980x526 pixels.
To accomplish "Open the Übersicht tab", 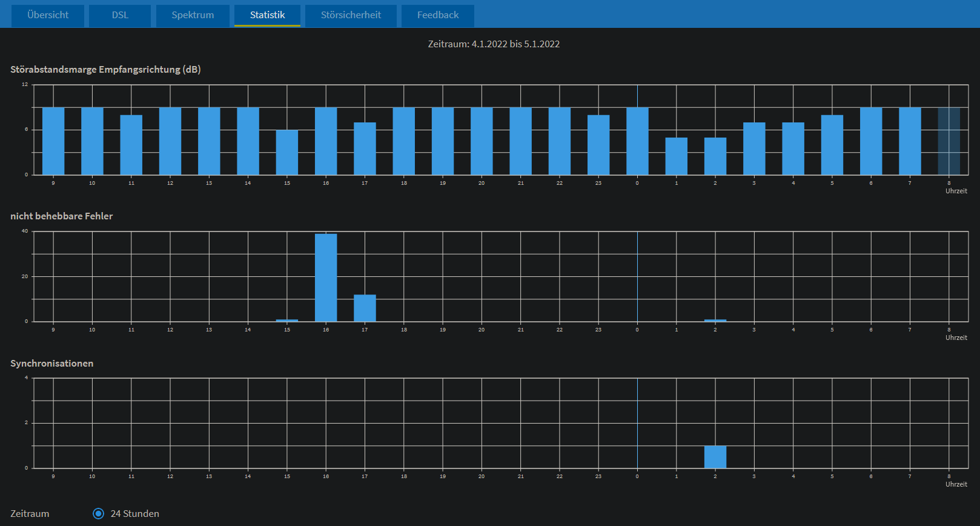I will click(x=48, y=15).
